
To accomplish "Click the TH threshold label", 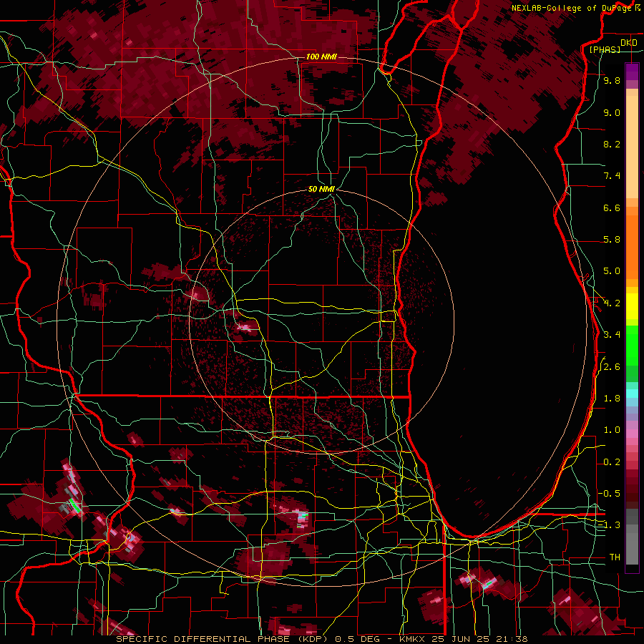I will [x=615, y=557].
